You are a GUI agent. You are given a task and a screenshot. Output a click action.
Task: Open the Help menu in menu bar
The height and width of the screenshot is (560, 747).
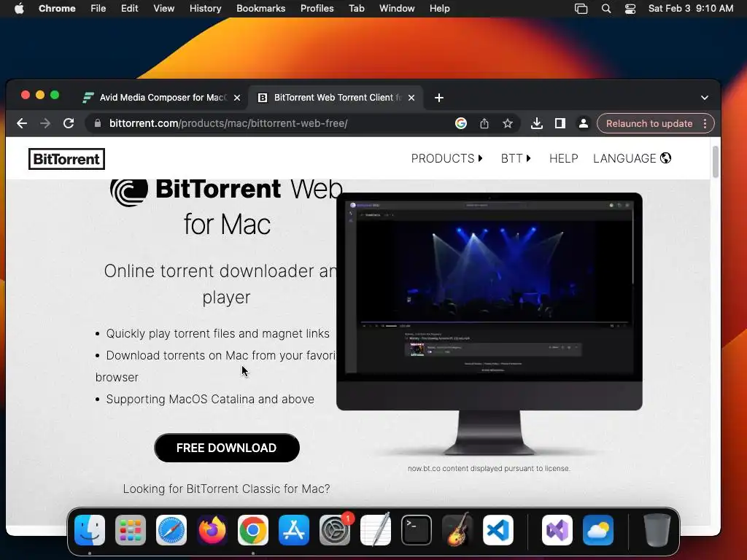point(439,9)
